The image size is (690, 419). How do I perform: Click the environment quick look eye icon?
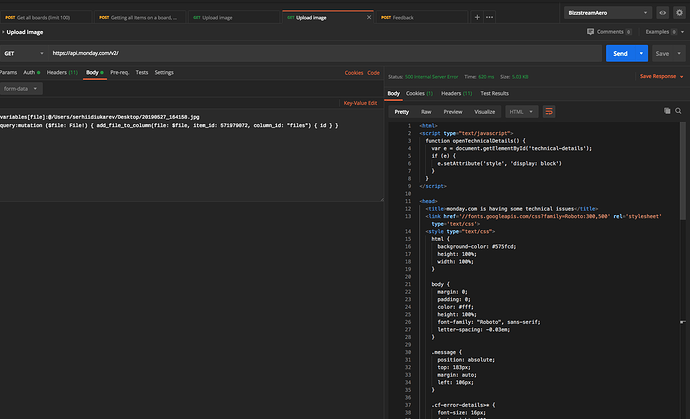point(662,13)
